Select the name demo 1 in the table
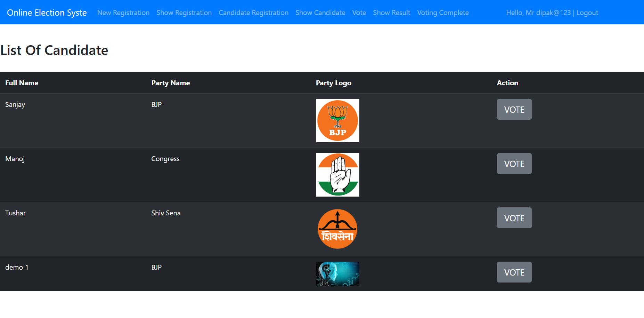Viewport: 644px width, 318px height. pos(17,267)
